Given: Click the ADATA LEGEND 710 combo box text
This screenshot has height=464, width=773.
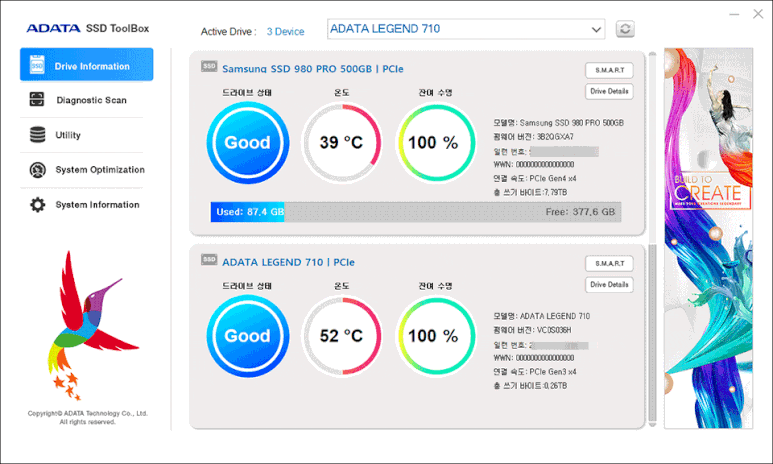Looking at the screenshot, I should [385, 29].
